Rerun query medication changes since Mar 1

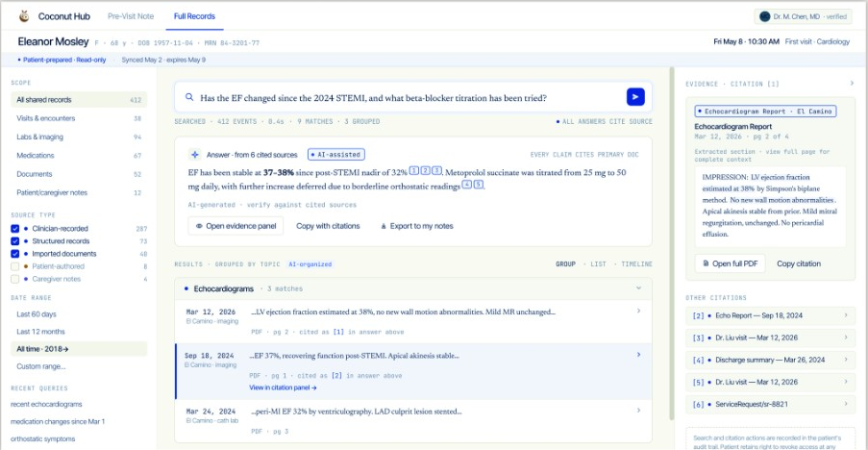tap(58, 422)
